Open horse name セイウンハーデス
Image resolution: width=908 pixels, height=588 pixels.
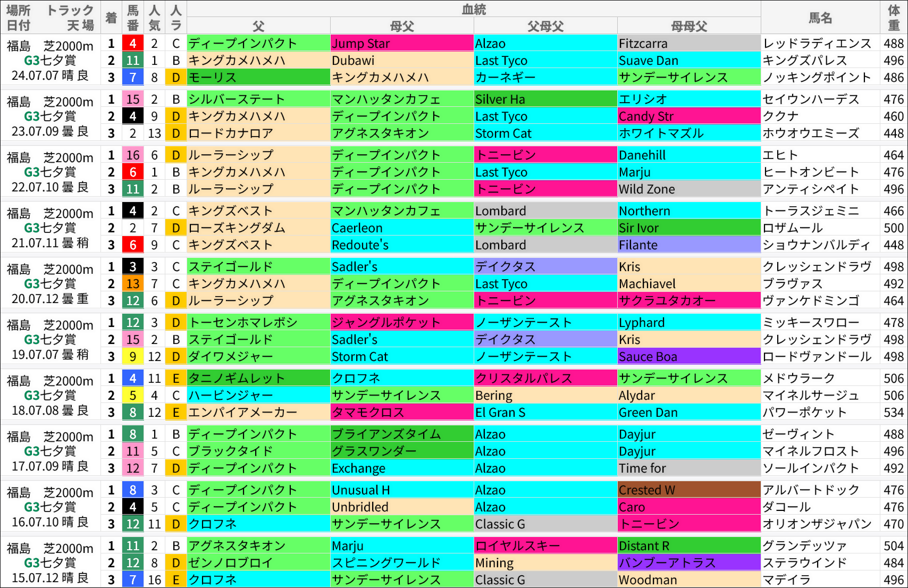(810, 99)
